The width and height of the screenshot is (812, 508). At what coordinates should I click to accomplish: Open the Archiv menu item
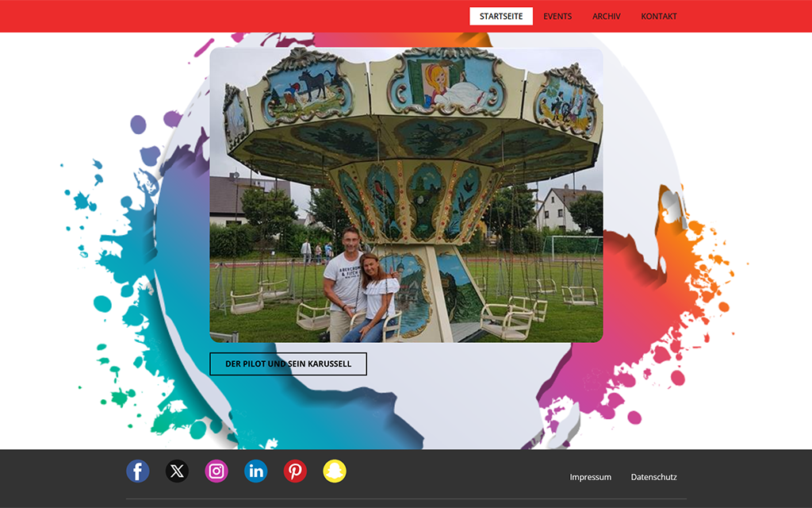click(x=607, y=17)
